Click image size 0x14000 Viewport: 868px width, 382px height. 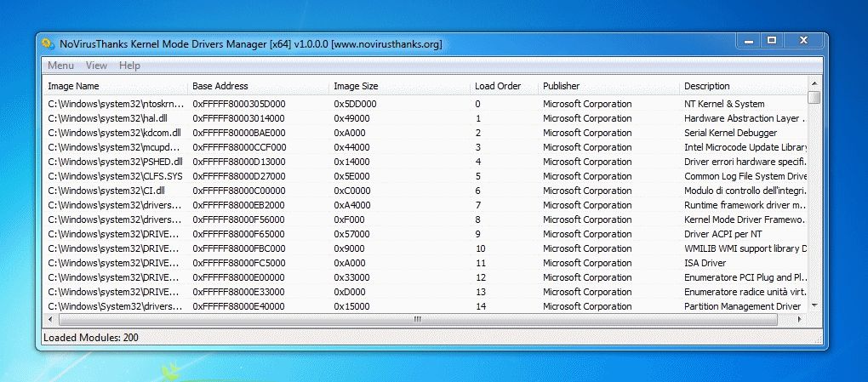tap(351, 162)
